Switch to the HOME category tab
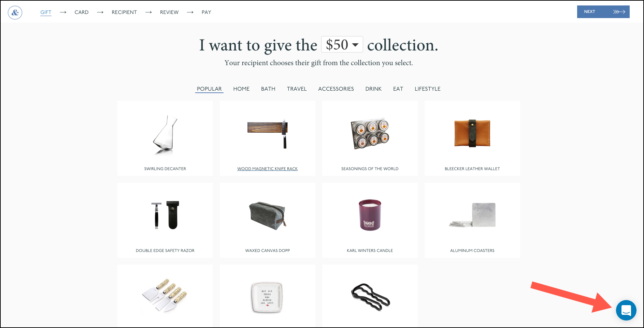This screenshot has width=644, height=328. pos(241,89)
